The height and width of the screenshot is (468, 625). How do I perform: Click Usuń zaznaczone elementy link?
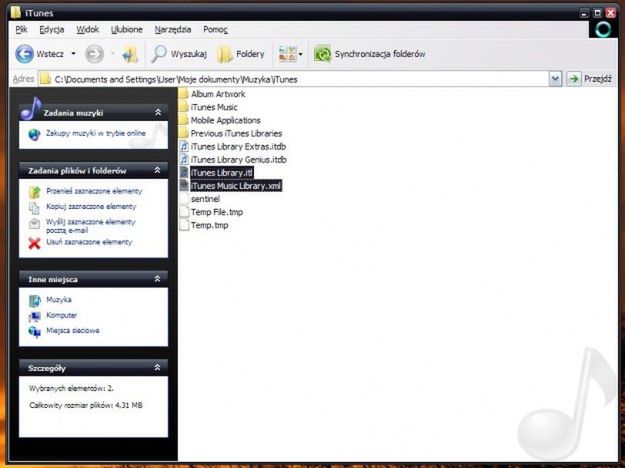89,242
